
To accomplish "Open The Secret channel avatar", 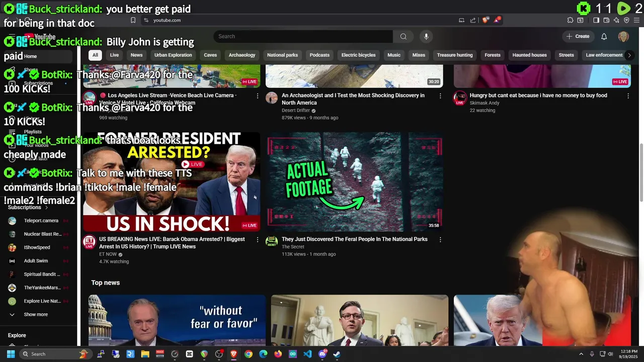I will point(272,241).
